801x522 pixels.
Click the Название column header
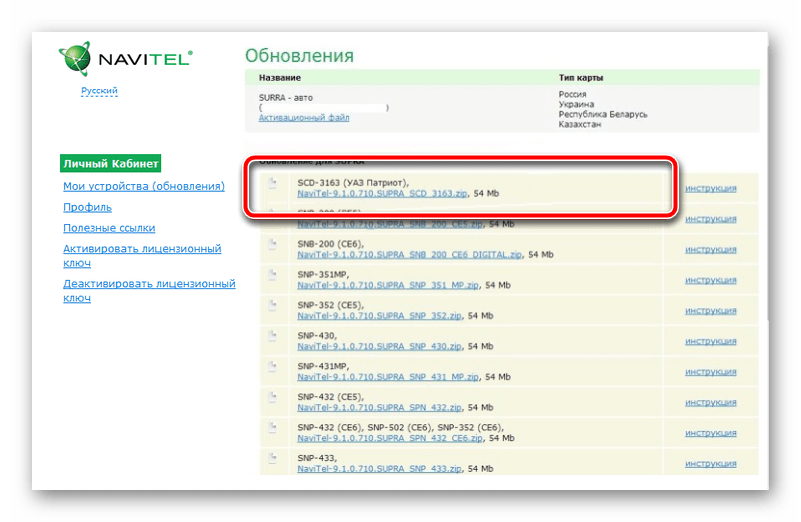pyautogui.click(x=279, y=78)
